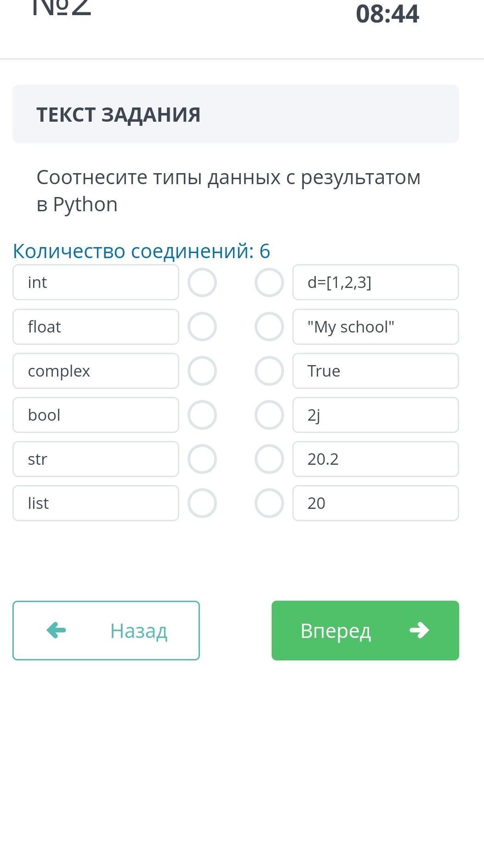
Task: Click the ТЕКСТ ЗАДАНИЯ header panel
Action: tap(236, 114)
